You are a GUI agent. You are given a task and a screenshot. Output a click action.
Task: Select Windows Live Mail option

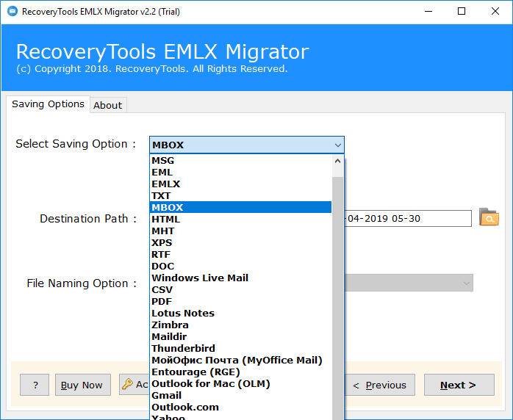[240, 278]
